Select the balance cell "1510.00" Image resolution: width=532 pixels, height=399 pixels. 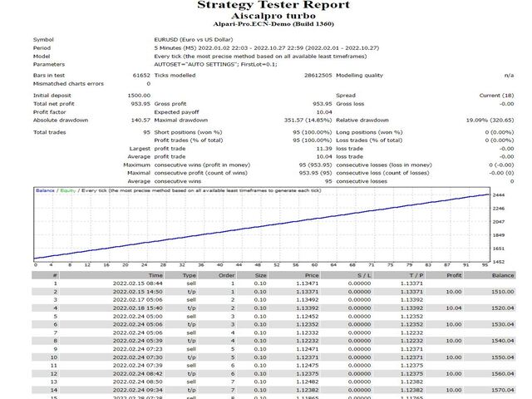[x=503, y=292]
